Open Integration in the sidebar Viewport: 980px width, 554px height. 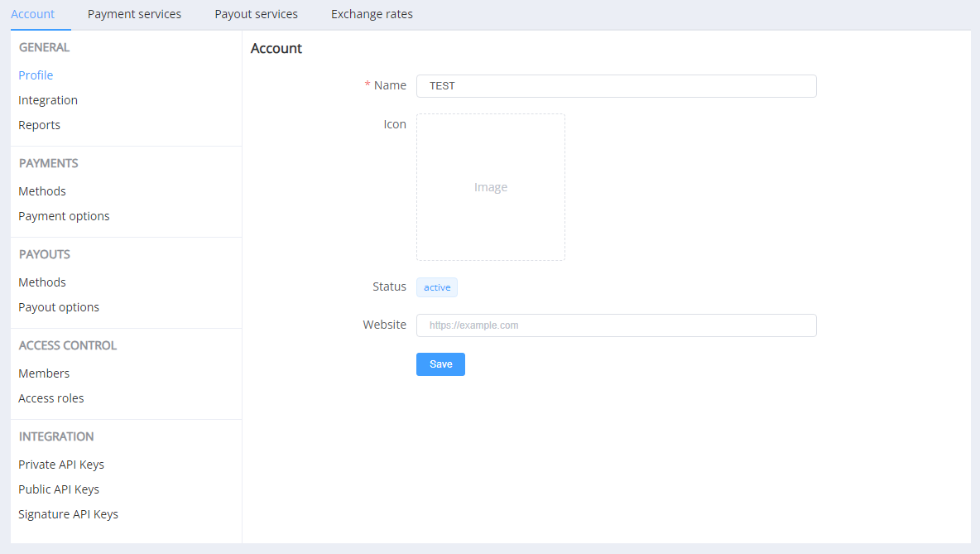pyautogui.click(x=48, y=100)
